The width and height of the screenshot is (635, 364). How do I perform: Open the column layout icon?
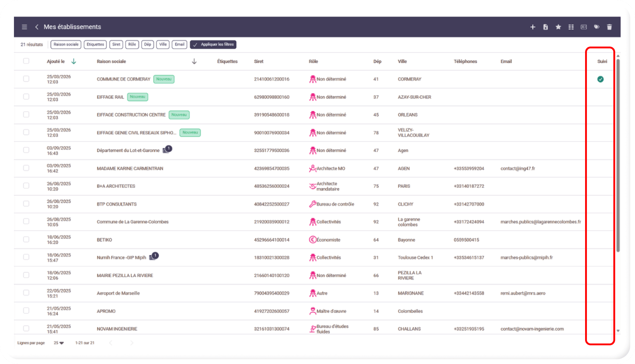[x=571, y=27]
